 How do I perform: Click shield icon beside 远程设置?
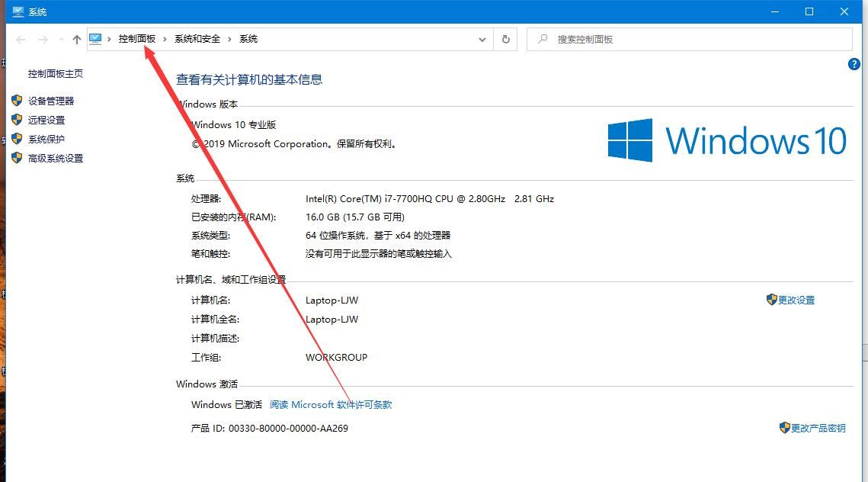[x=17, y=120]
